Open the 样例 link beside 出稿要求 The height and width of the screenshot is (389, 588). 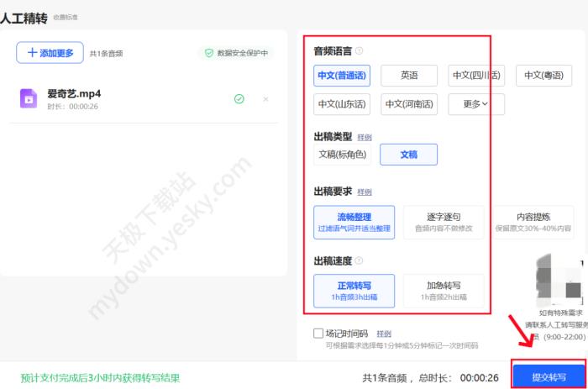coord(364,192)
